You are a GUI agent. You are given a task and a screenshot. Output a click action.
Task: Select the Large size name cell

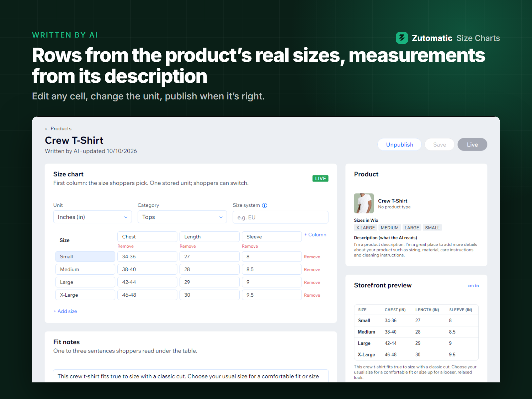click(x=85, y=282)
